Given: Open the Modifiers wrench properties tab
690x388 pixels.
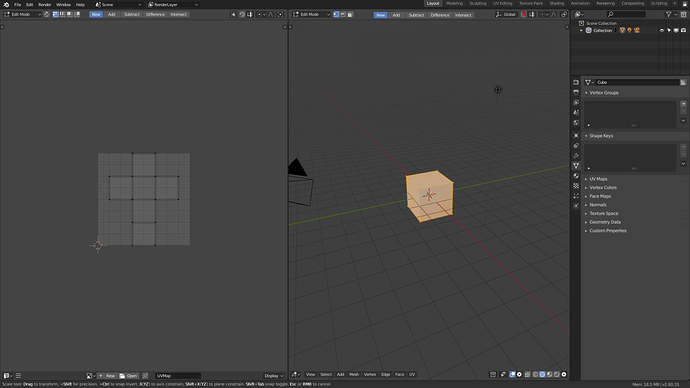Looking at the screenshot, I should tap(576, 156).
